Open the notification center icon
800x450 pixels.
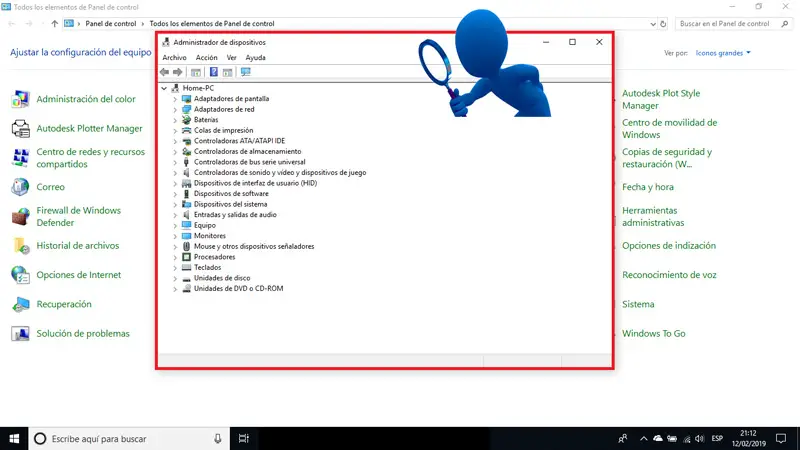[781, 439]
